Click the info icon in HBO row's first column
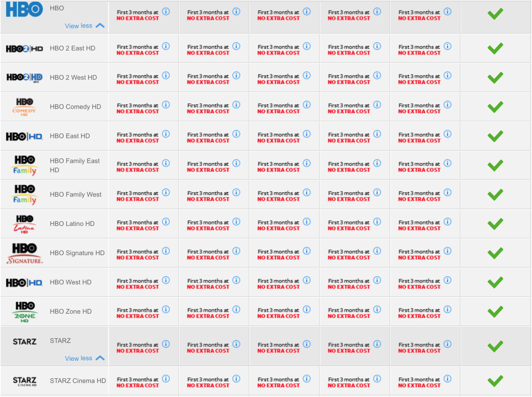532x397 pixels. [166, 11]
